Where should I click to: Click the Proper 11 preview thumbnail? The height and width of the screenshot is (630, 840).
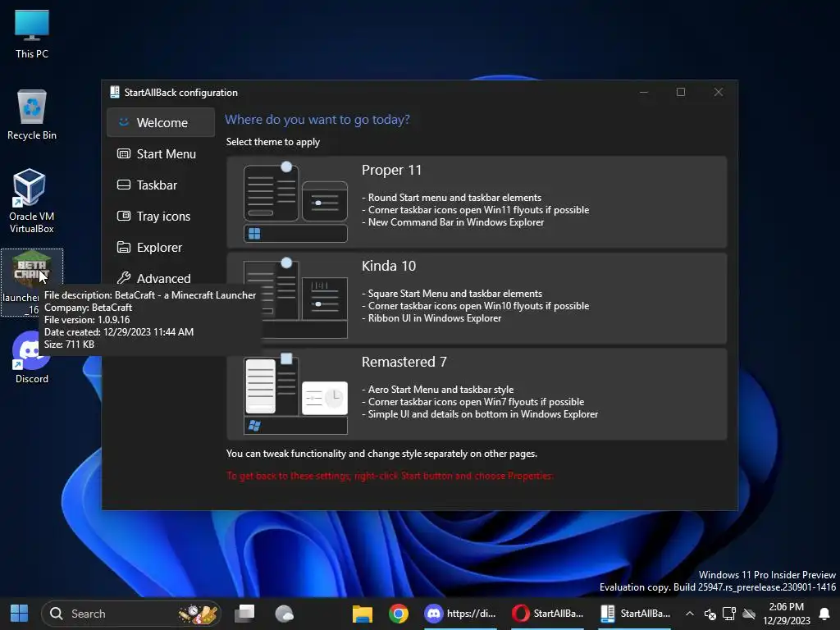click(x=295, y=202)
